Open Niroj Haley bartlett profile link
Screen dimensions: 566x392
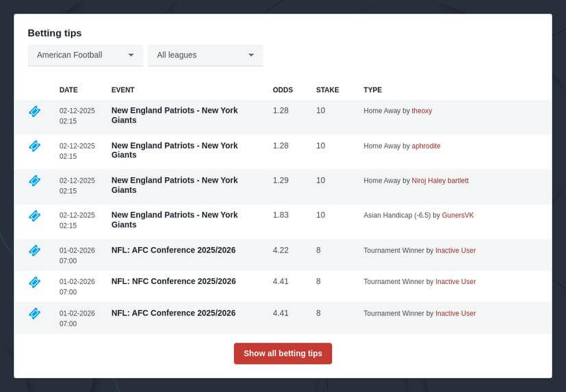tap(440, 181)
